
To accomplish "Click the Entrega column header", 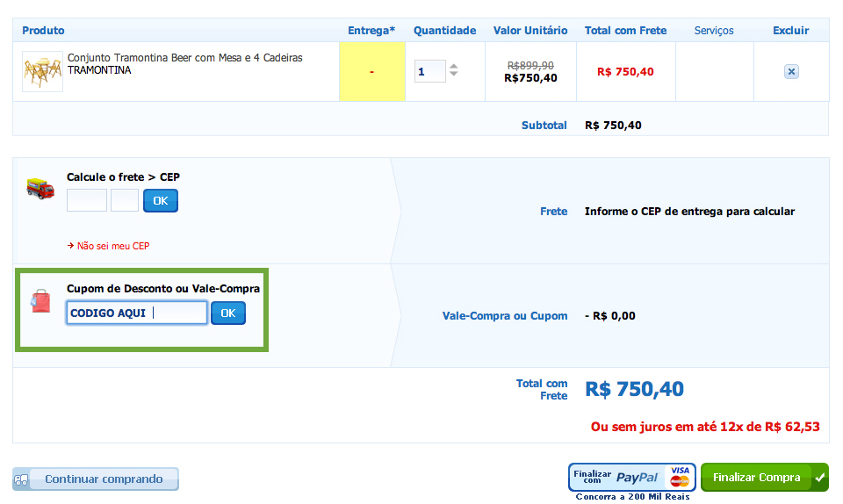I will click(371, 31).
